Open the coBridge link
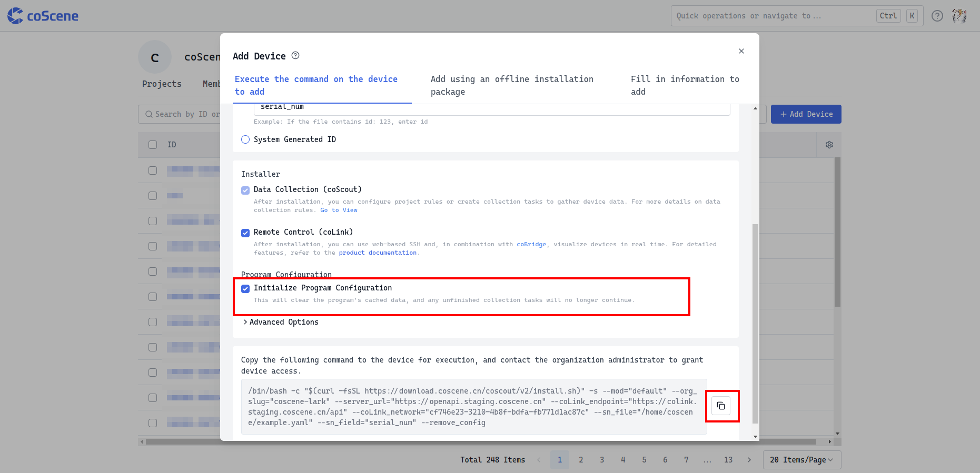The width and height of the screenshot is (980, 473). click(531, 244)
